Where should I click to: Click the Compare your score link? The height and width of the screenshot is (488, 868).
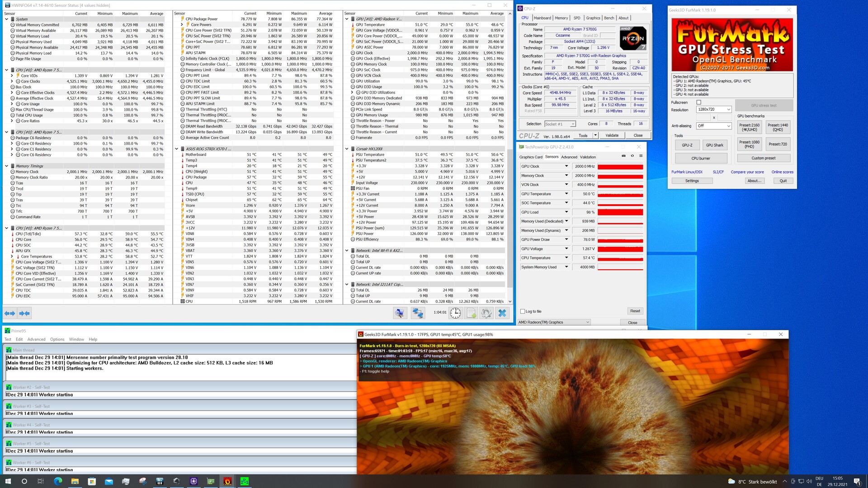point(747,172)
